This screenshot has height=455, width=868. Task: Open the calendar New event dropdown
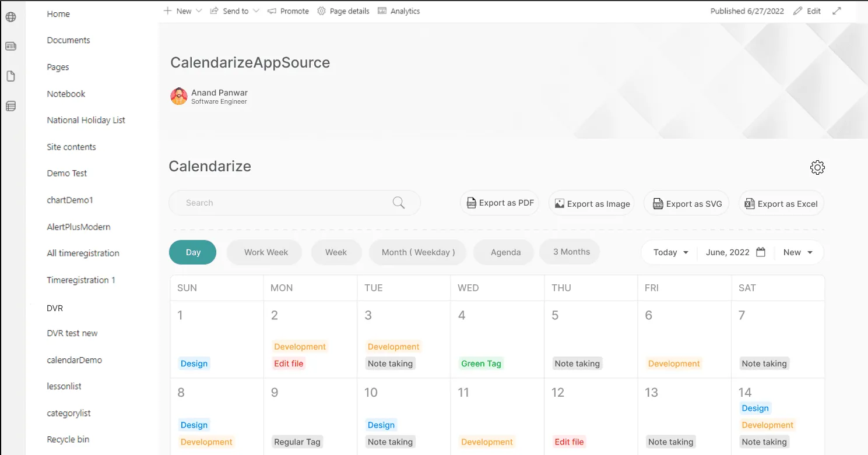(798, 252)
